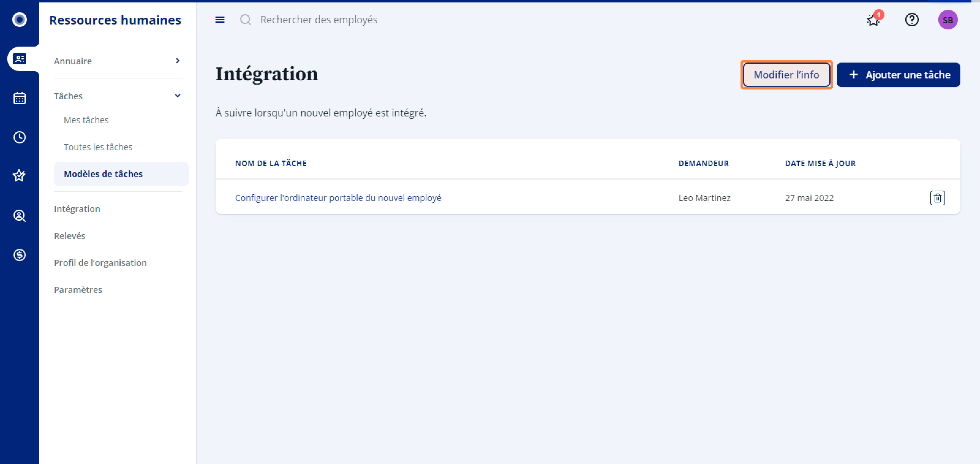Open Configurer l'ordinateur portable task link
The height and width of the screenshot is (464, 980).
(x=338, y=198)
